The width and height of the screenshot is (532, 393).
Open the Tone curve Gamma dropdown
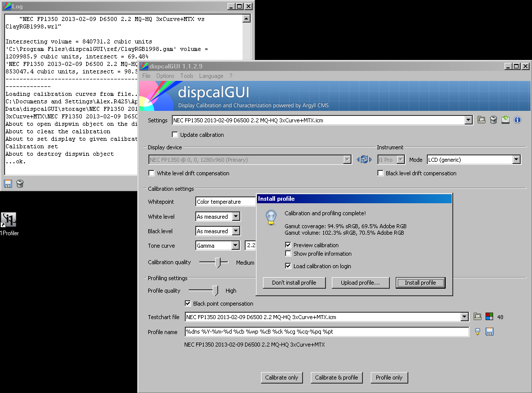pyautogui.click(x=236, y=245)
